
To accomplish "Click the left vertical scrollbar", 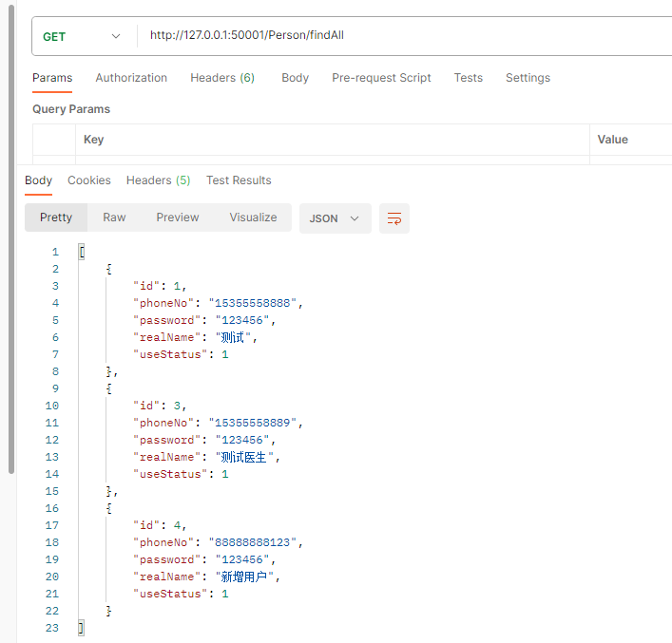I will point(11,237).
